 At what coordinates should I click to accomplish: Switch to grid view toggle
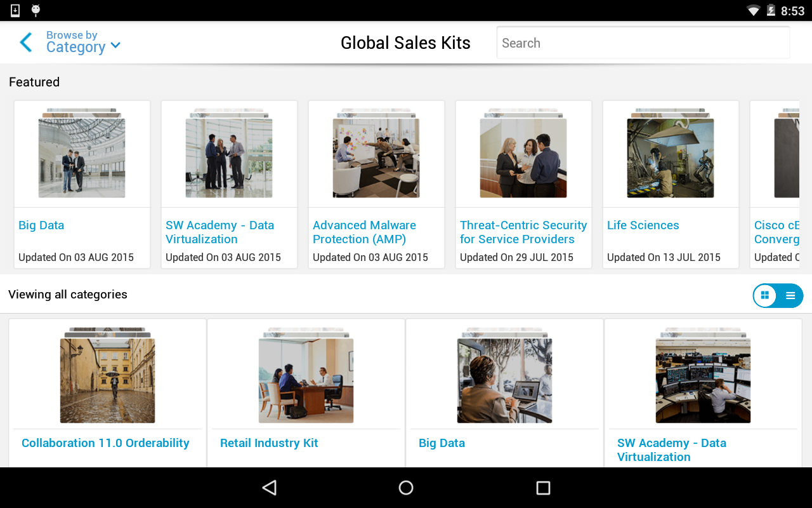[765, 295]
